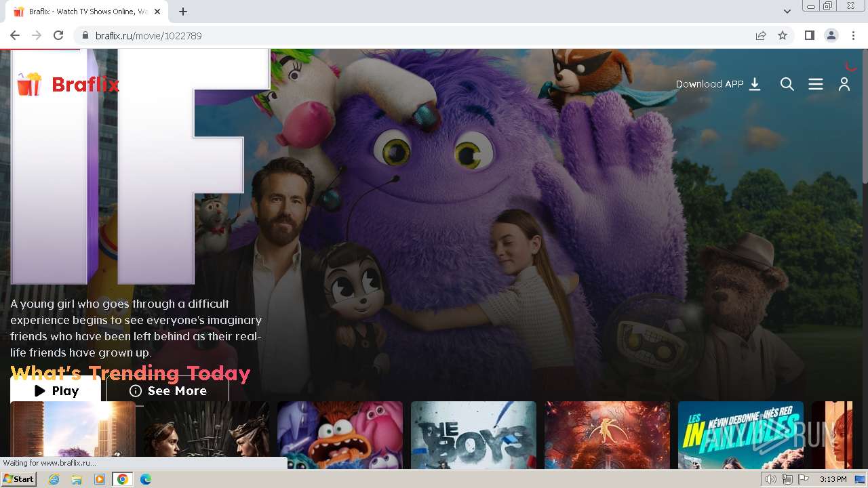Open the Action Center flag icon
This screenshot has height=488, width=868.
(x=804, y=479)
